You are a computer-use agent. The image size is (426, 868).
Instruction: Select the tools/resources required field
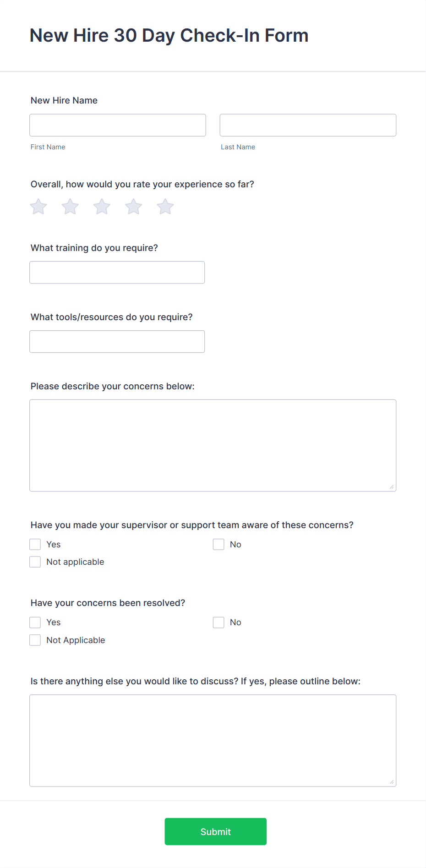coord(117,342)
